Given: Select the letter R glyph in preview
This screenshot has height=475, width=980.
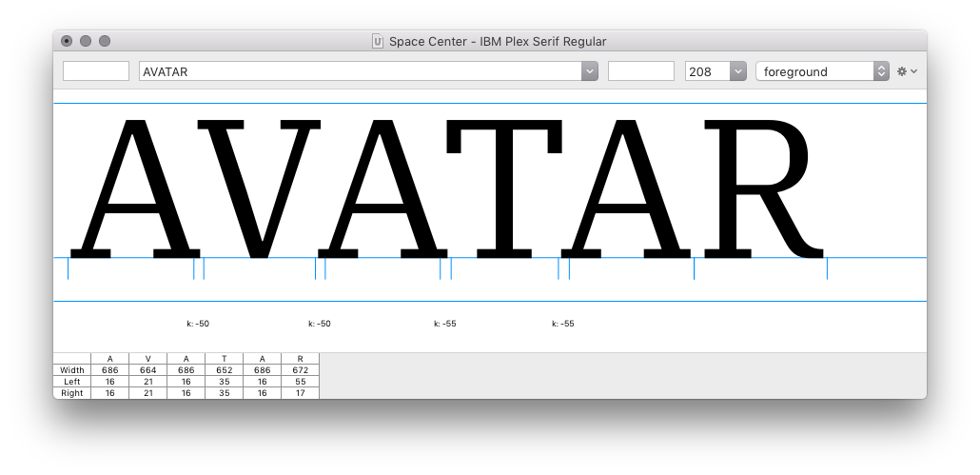Looking at the screenshot, I should coord(764,188).
